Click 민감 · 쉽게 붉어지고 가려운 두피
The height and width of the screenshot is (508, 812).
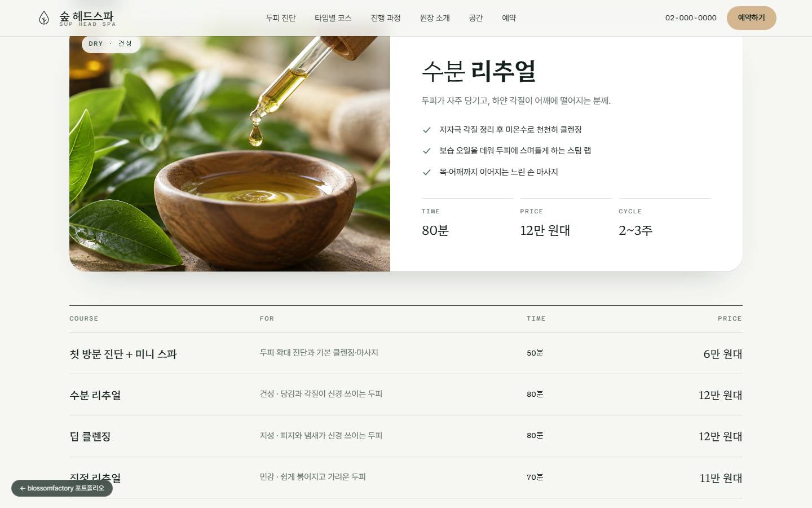[x=313, y=477]
